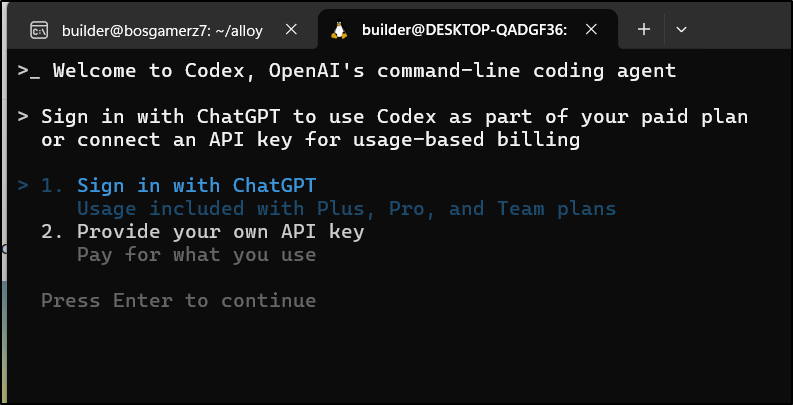Click the ">_" Codex prompt glyph

(29, 71)
